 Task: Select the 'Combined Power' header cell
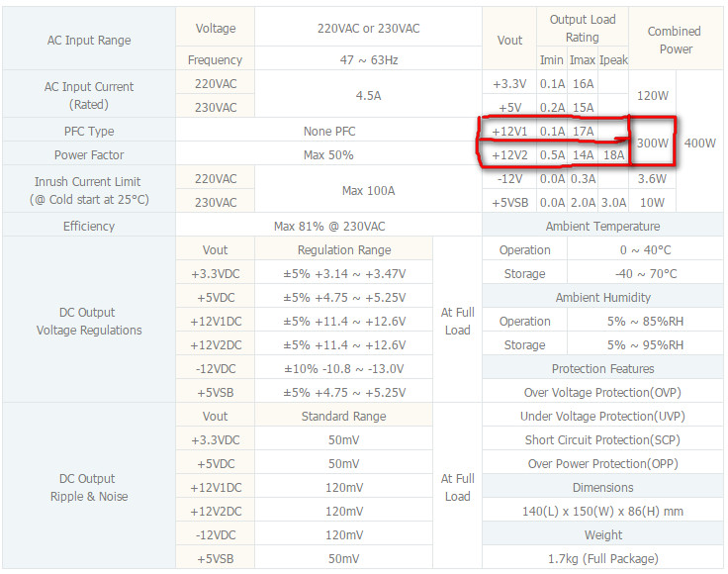pyautogui.click(x=676, y=40)
